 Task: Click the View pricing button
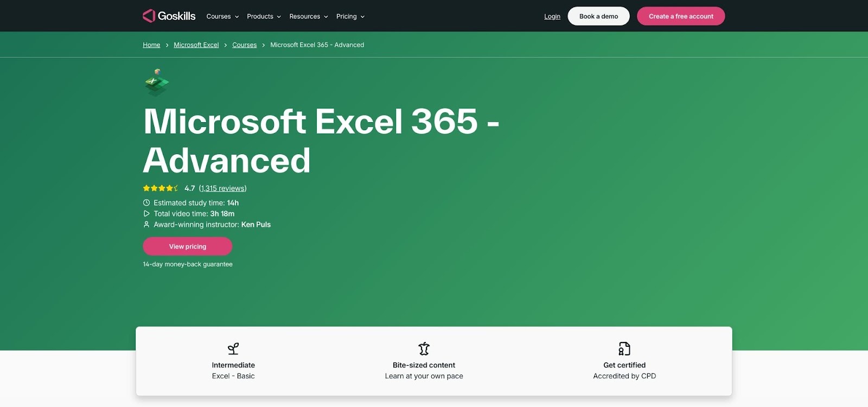point(188,246)
